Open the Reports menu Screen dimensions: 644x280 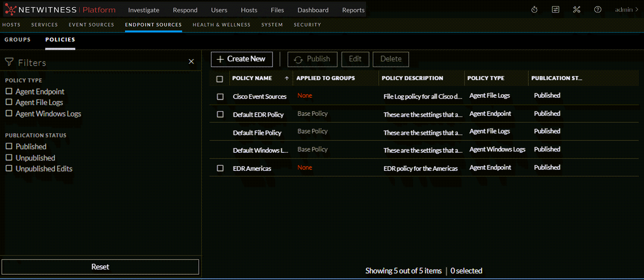pyautogui.click(x=353, y=10)
